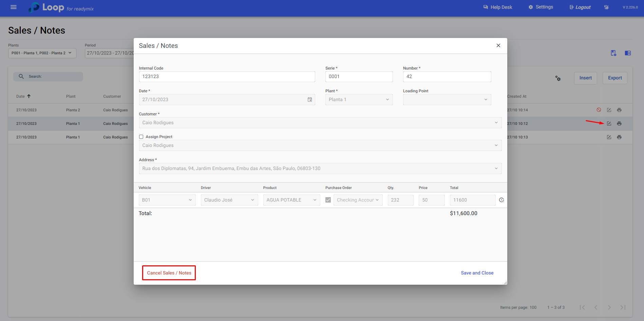Click the edit icon in Planta 2 row
Viewport: 644px width, 321px height.
point(609,110)
